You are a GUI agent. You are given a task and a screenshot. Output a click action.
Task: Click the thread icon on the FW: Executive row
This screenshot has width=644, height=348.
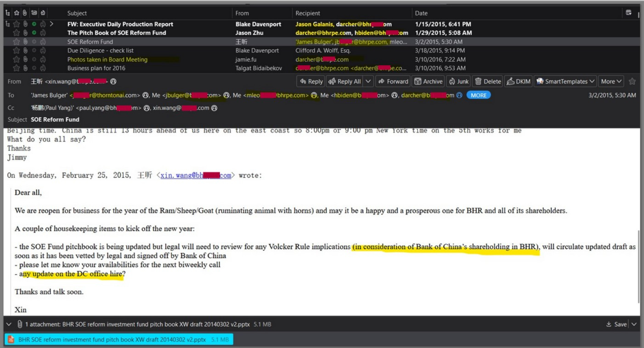point(7,24)
